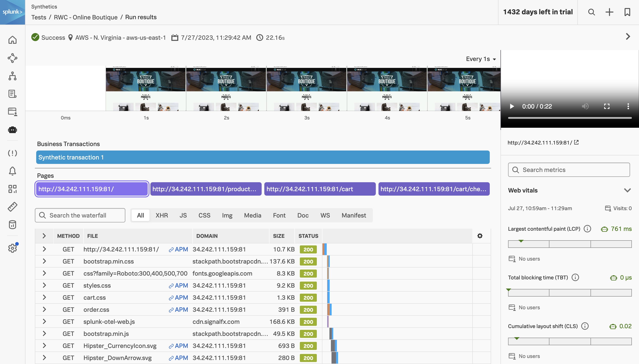Mute the video player volume
This screenshot has width=639, height=364.
point(585,107)
